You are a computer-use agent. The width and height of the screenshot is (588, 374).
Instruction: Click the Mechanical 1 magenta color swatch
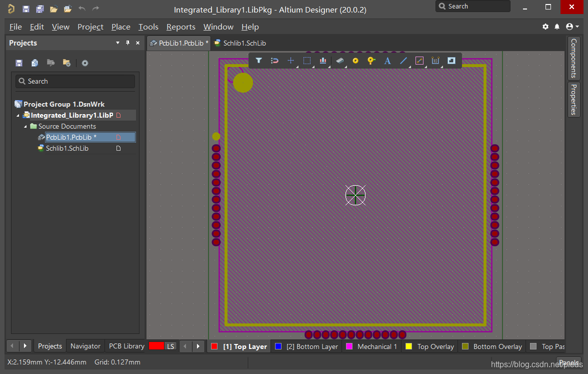(349, 346)
